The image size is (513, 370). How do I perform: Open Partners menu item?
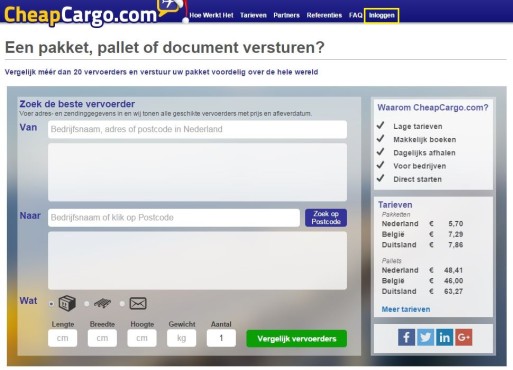pos(286,15)
